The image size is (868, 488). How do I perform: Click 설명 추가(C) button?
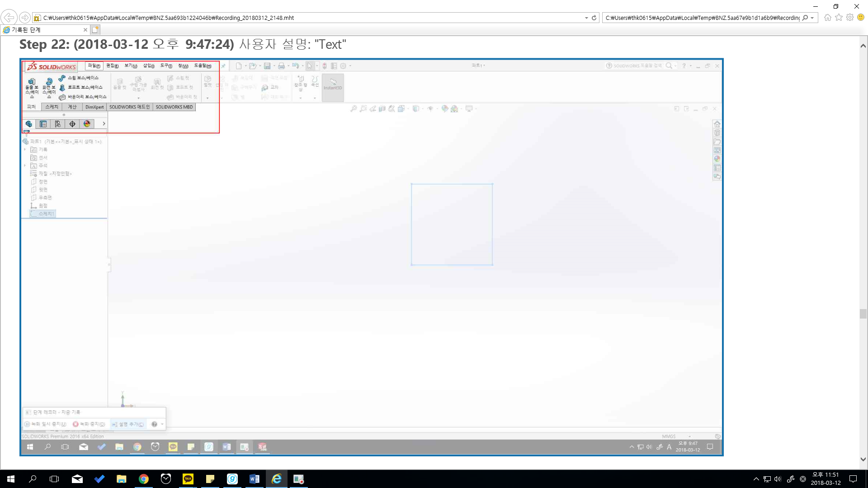point(128,424)
